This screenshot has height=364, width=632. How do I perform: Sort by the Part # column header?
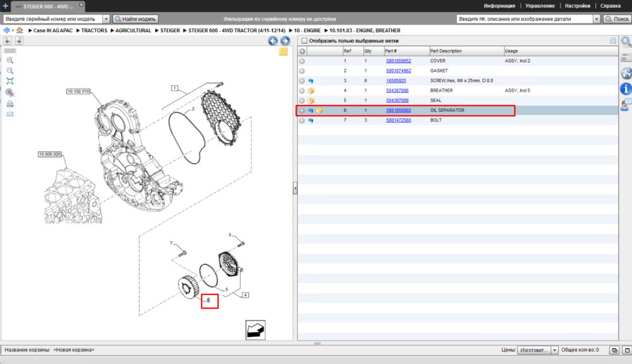406,51
